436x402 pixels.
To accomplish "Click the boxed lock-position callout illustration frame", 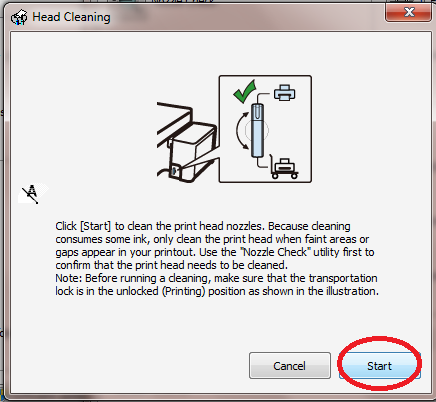I will pos(265,129).
